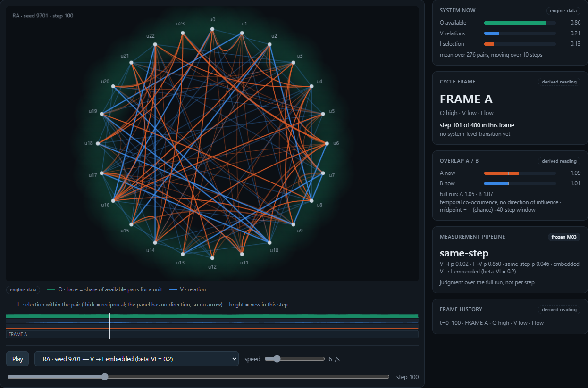588x388 pixels.
Task: Select node u12 in the graph
Action: pyautogui.click(x=212, y=258)
